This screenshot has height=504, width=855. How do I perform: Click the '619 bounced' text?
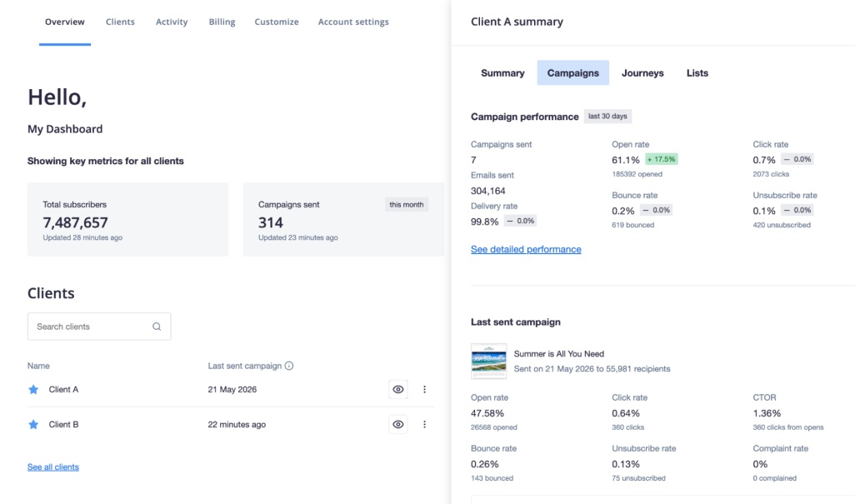[x=632, y=225]
